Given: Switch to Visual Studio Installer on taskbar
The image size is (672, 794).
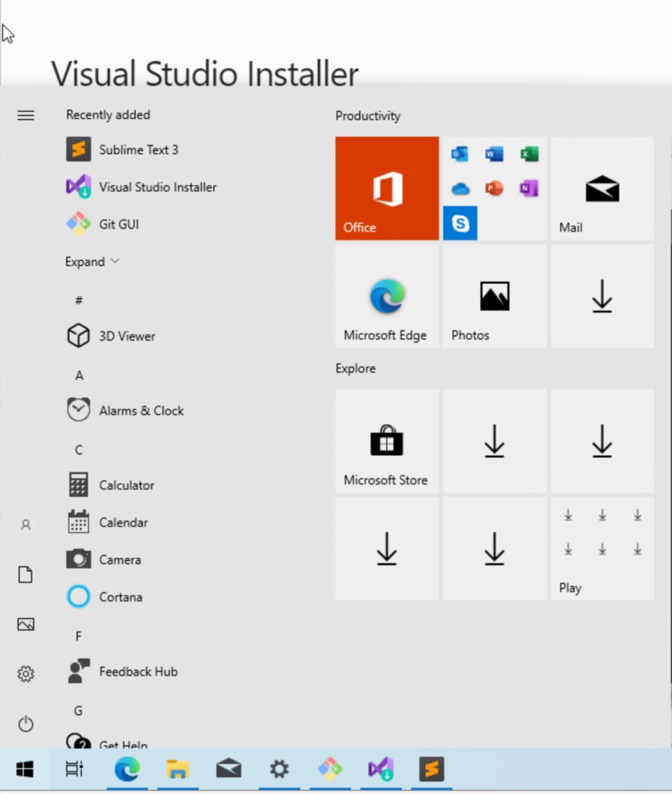Looking at the screenshot, I should [x=380, y=769].
